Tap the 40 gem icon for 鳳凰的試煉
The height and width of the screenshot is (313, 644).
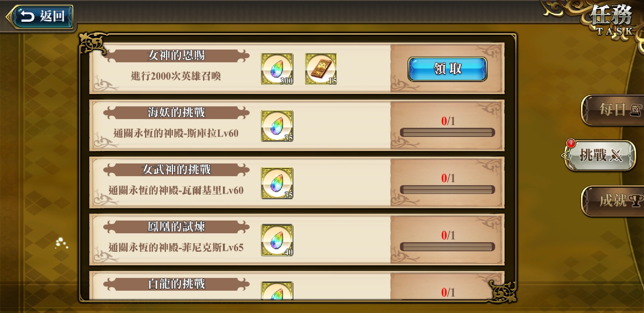[x=277, y=240]
